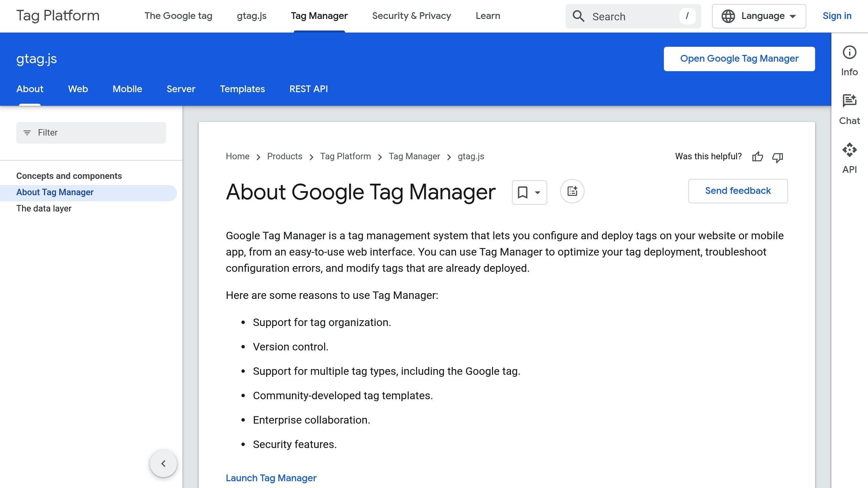Click the thumbs down not helpful icon
Image resolution: width=868 pixels, height=488 pixels.
coord(777,157)
